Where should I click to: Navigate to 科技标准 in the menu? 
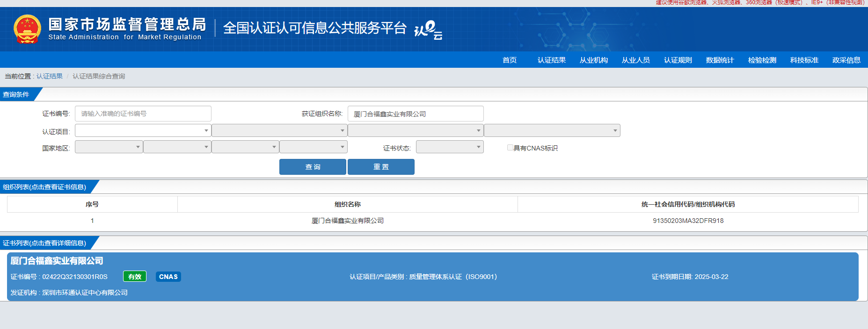804,60
